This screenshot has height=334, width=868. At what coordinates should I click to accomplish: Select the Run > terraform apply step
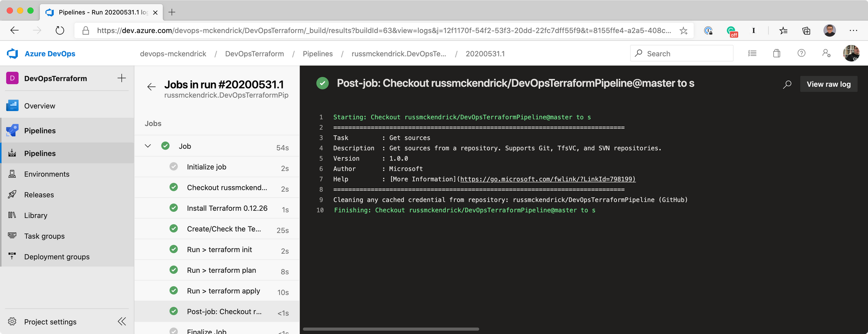coord(217,291)
